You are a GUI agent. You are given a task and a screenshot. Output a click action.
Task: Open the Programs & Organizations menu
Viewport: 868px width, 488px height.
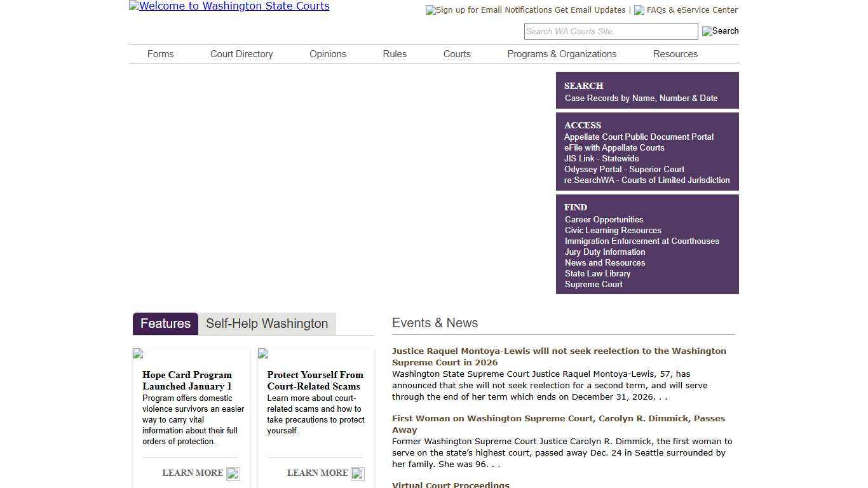562,54
